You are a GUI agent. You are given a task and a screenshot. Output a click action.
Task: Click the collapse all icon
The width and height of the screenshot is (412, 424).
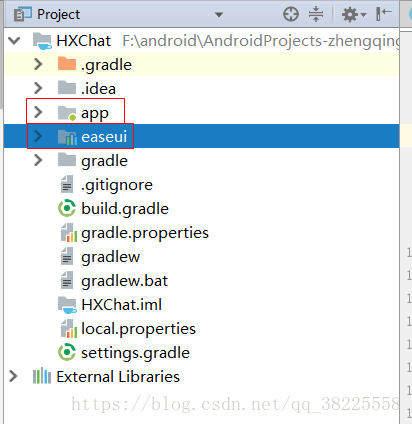[x=316, y=14]
